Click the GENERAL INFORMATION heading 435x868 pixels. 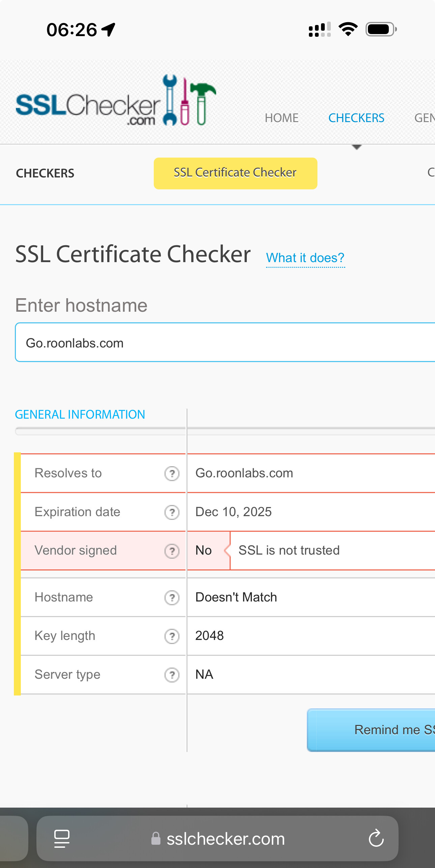80,415
